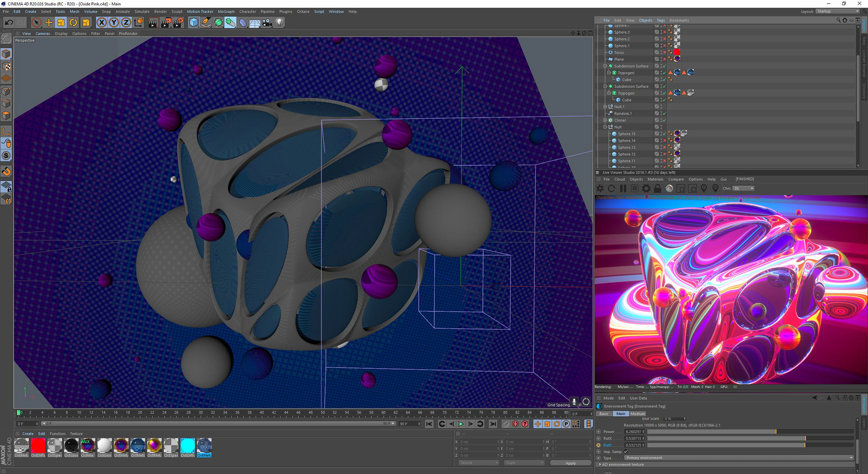Add a Light object
Image resolution: width=868 pixels, height=474 pixels.
click(x=279, y=22)
